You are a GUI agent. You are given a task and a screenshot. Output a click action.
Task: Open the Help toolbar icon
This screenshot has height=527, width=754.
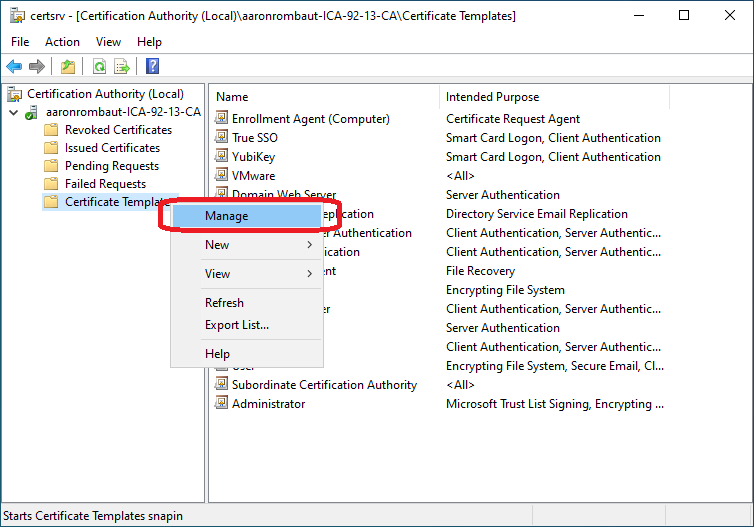tap(152, 67)
